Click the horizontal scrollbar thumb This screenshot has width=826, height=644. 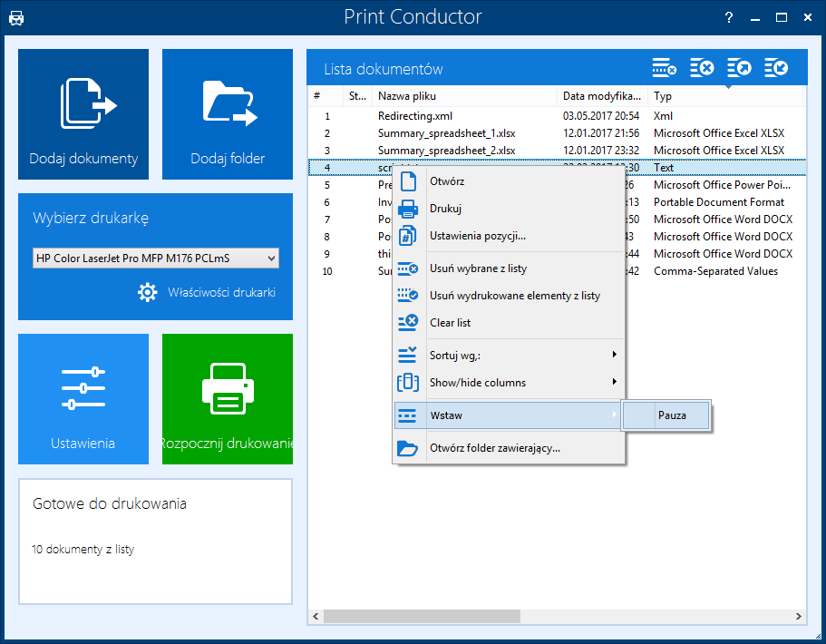(x=422, y=616)
